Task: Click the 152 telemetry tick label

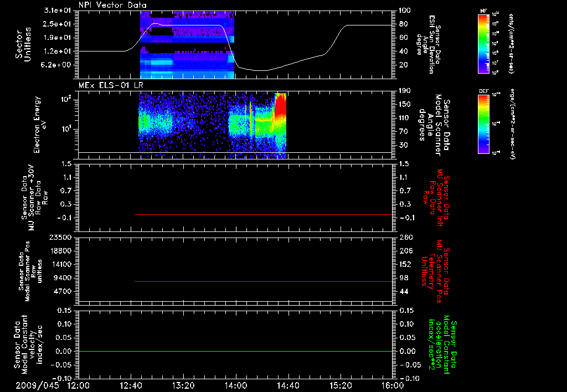Action: click(405, 264)
